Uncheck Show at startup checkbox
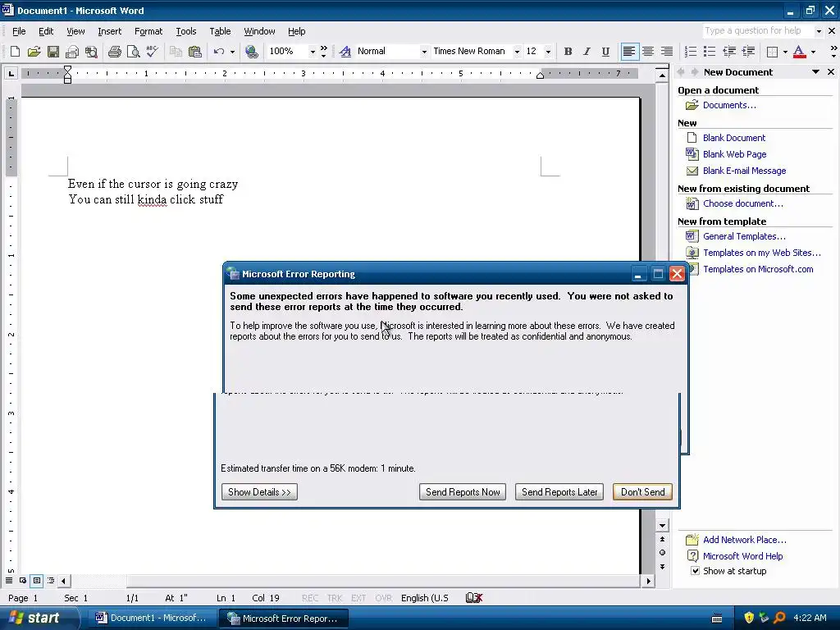The height and width of the screenshot is (630, 840). click(696, 571)
